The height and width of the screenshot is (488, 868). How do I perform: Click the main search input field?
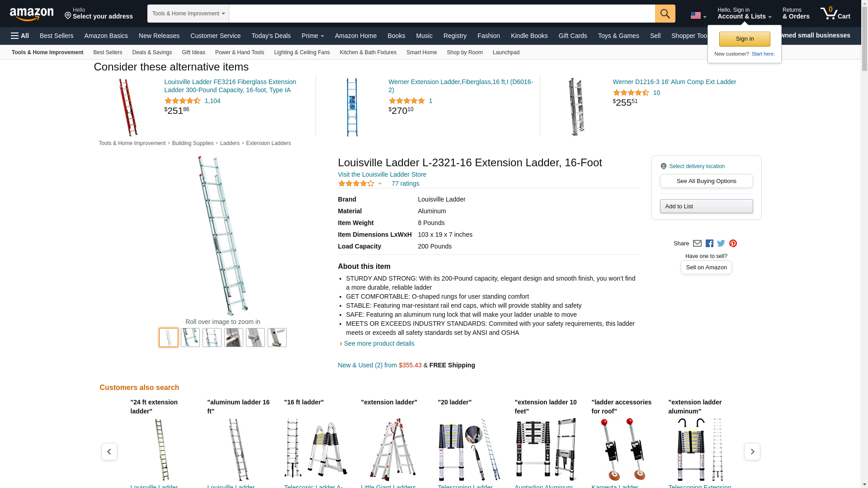pos(442,14)
